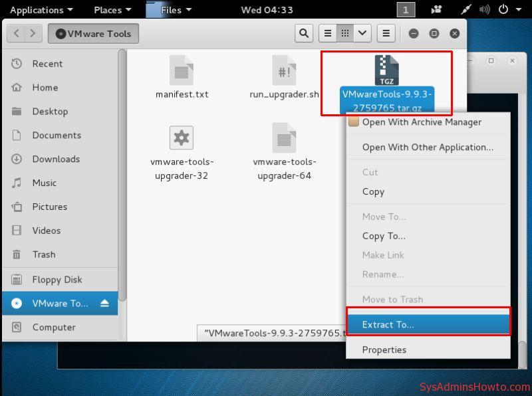
Task: Click the background window's scrollbar
Action: point(523,355)
